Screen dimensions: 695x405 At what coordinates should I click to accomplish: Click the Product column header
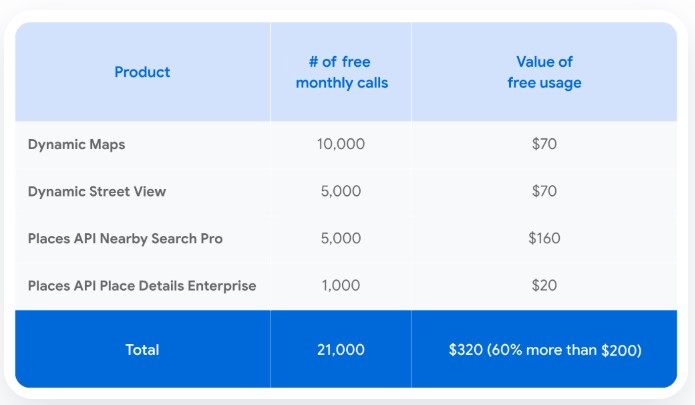pyautogui.click(x=142, y=72)
